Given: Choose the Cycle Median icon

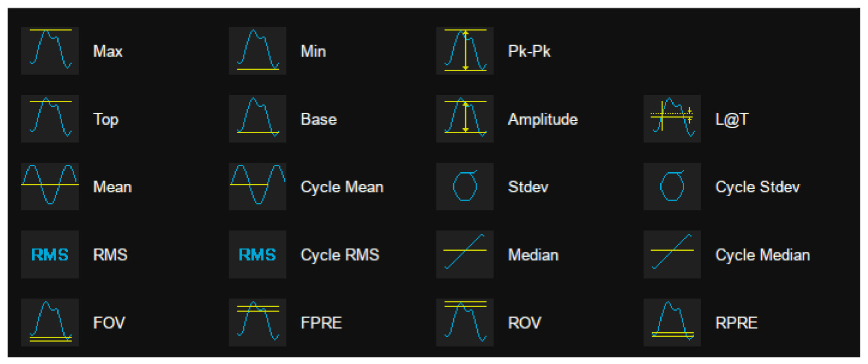Looking at the screenshot, I should pos(672,254).
